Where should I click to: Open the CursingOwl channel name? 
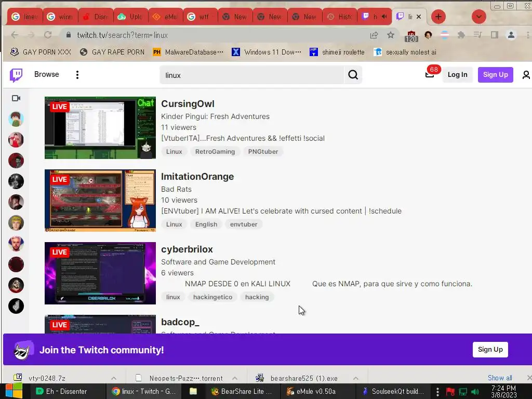[x=188, y=104]
